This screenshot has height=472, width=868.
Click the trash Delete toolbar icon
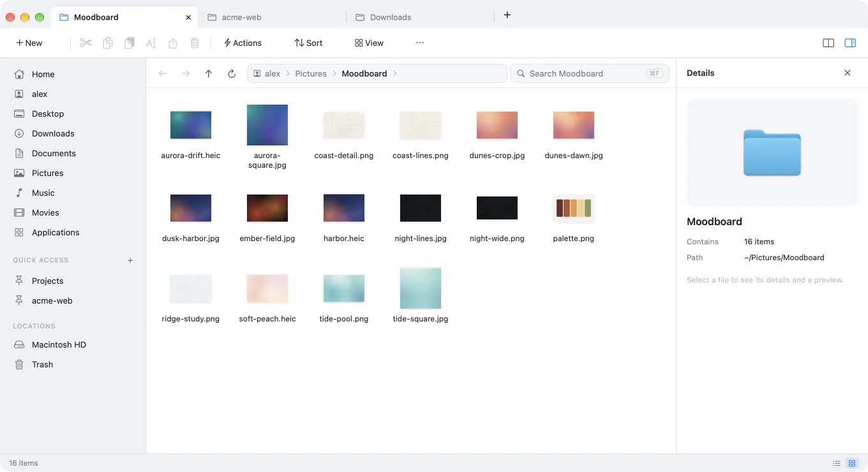(x=195, y=43)
